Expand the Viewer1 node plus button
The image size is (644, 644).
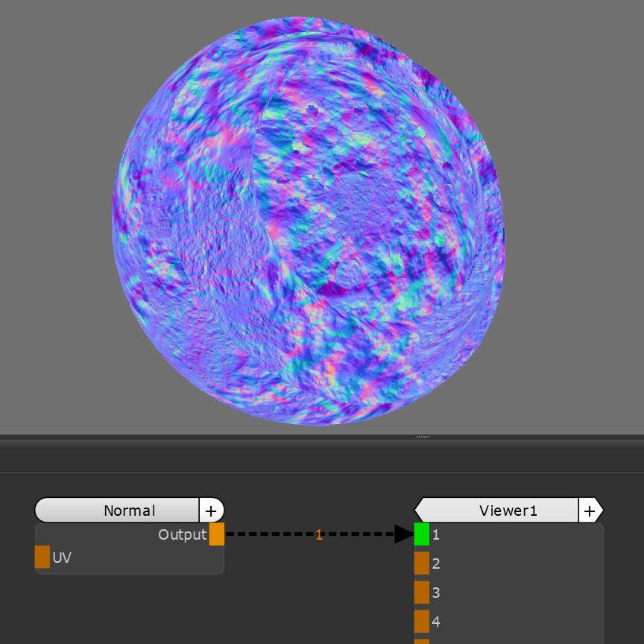[590, 511]
